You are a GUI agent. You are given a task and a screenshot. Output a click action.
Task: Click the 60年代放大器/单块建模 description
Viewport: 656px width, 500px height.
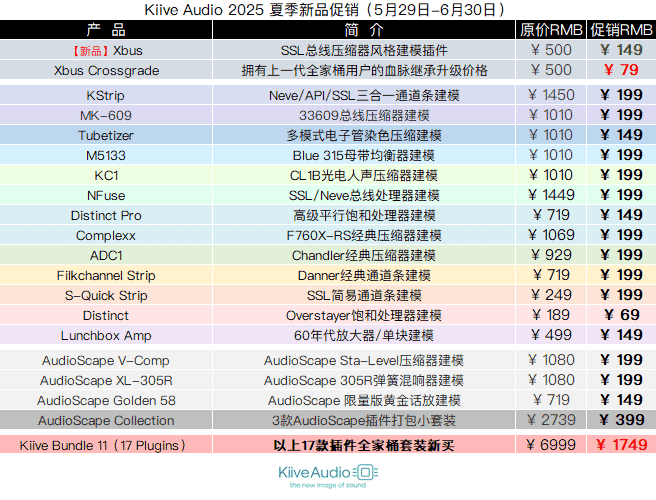364,336
